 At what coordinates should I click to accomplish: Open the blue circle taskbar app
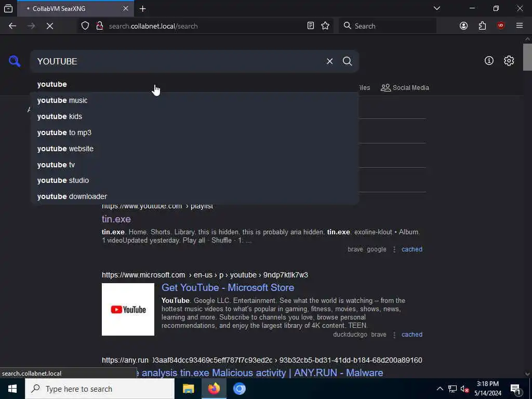click(x=239, y=389)
